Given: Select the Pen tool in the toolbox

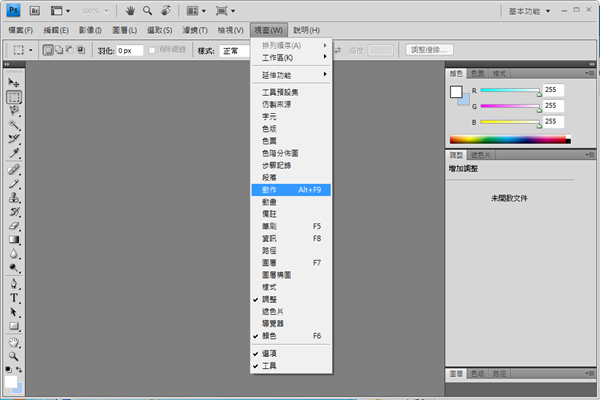Looking at the screenshot, I should pos(14,283).
